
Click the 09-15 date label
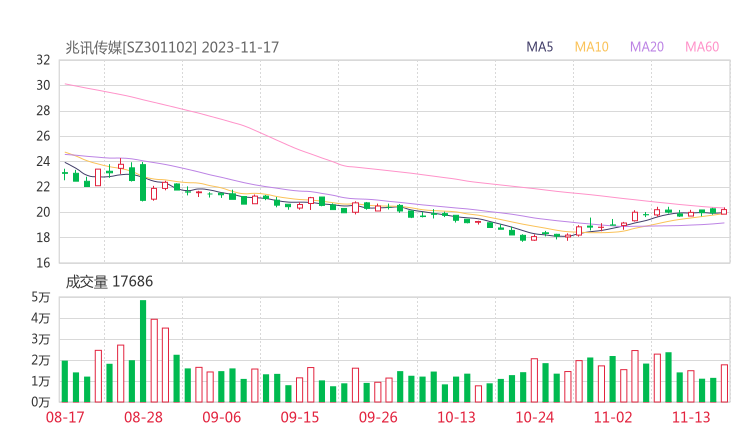tap(300, 417)
